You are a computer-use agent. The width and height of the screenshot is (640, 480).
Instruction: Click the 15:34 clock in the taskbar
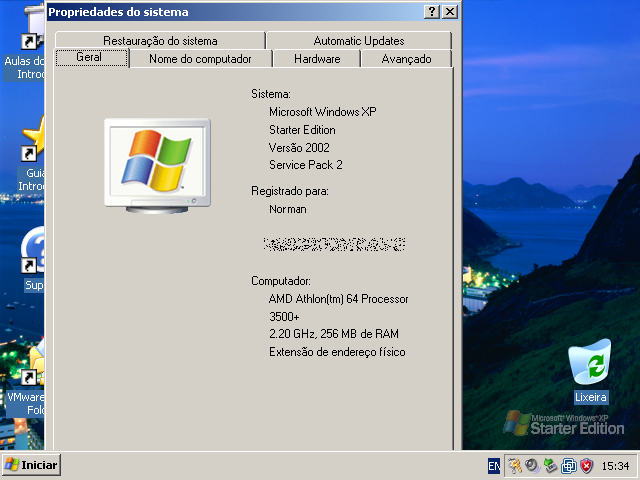[615, 466]
